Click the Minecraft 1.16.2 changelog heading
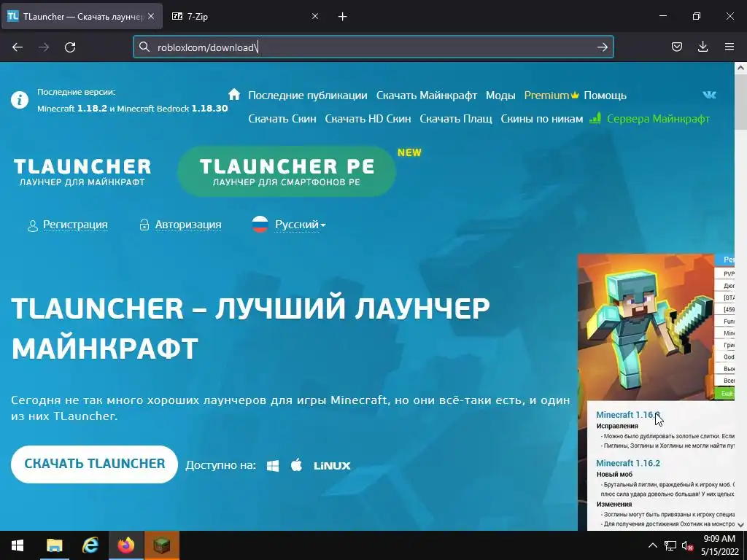747x560 pixels. (628, 463)
